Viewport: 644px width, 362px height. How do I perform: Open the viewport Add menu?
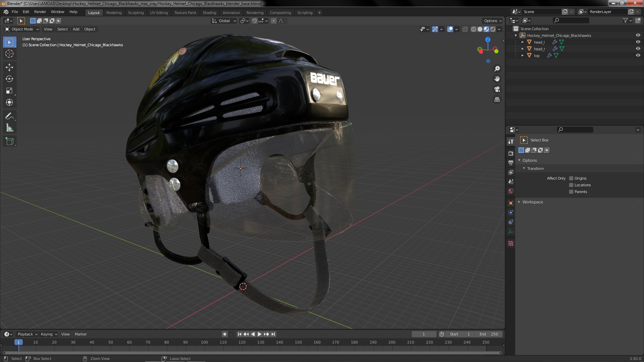[76, 29]
